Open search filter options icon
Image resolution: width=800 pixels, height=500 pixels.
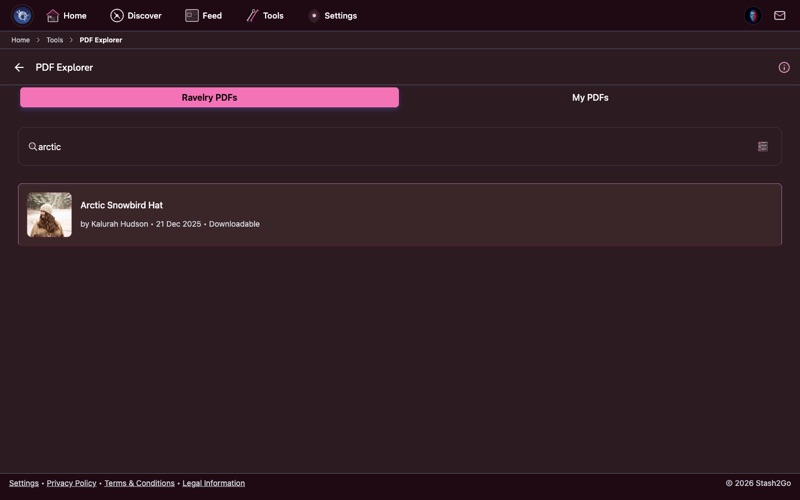click(x=762, y=147)
